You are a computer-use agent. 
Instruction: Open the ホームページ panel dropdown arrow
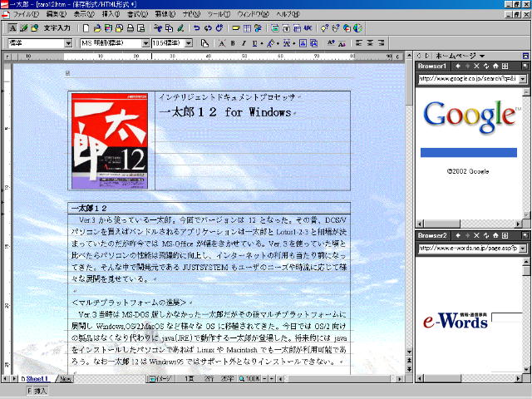pos(482,56)
